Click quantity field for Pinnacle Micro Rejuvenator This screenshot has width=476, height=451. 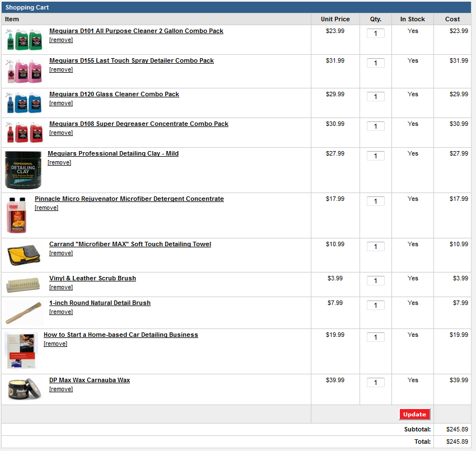[376, 201]
